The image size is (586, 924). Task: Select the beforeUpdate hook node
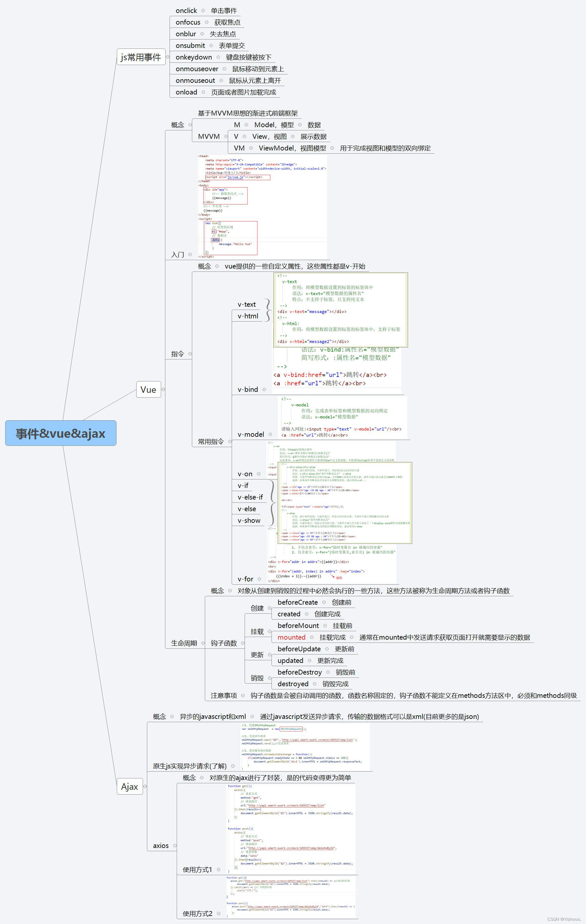tap(299, 649)
